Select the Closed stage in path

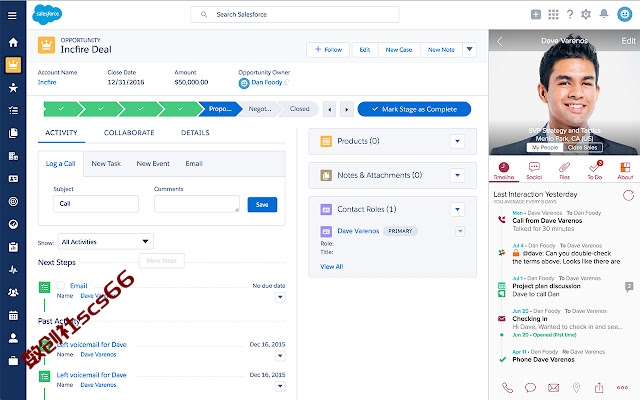[x=300, y=109]
